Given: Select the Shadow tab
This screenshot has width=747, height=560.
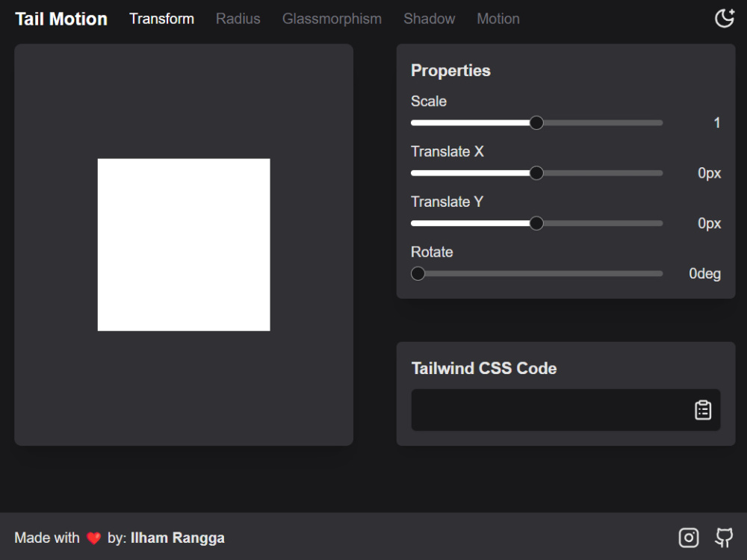Looking at the screenshot, I should (429, 19).
